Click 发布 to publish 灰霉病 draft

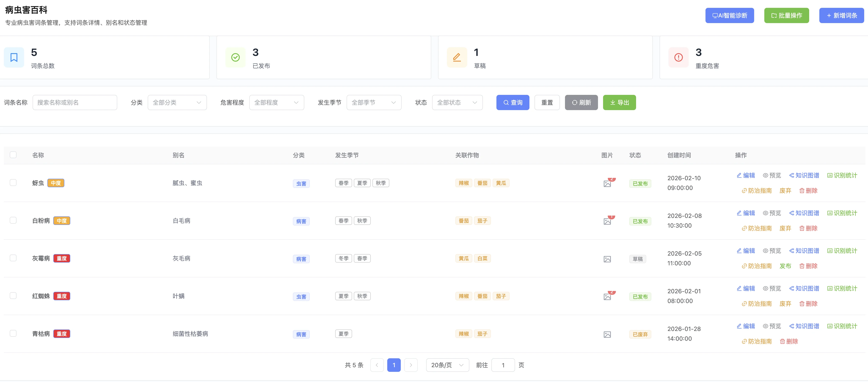pyautogui.click(x=785, y=266)
